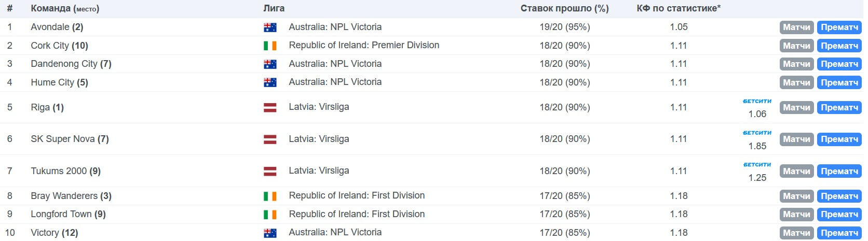Screen dimensions: 868x241
Task: Click the Australian flag icon beside Avondale
Action: pyautogui.click(x=270, y=27)
